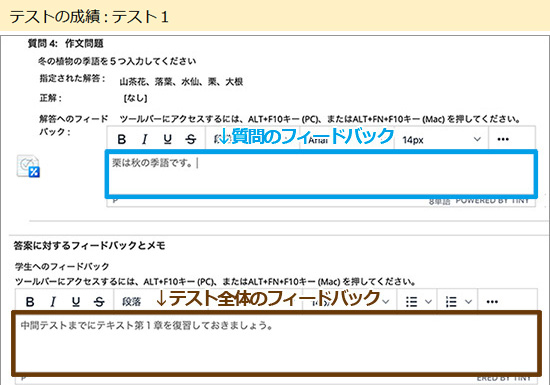Toggle underline in question feedback toolbar
The height and width of the screenshot is (385, 550).
168,140
